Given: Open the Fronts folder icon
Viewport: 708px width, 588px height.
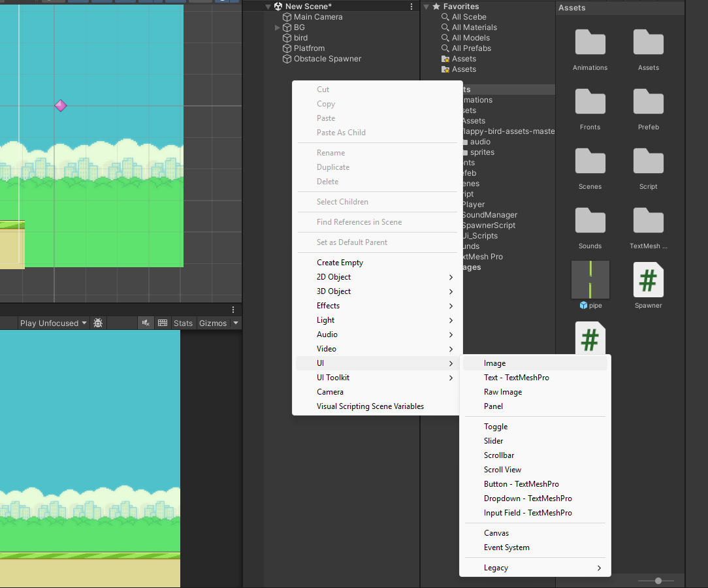Looking at the screenshot, I should click(x=590, y=102).
